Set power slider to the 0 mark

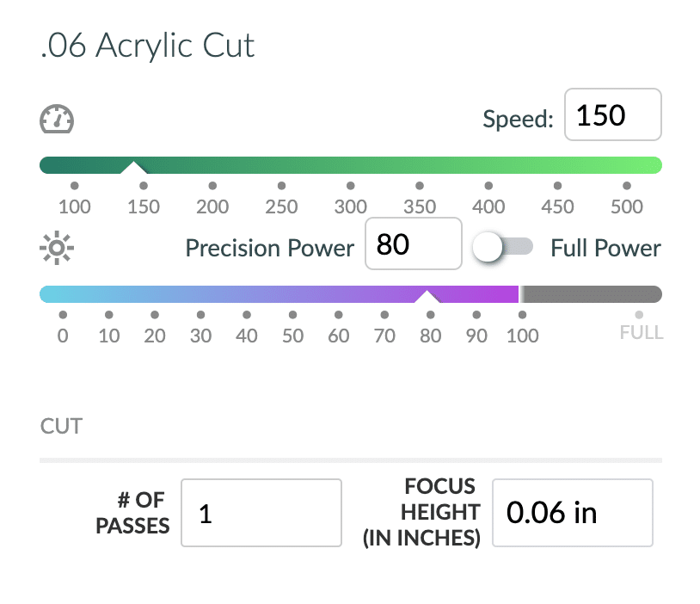click(x=63, y=315)
